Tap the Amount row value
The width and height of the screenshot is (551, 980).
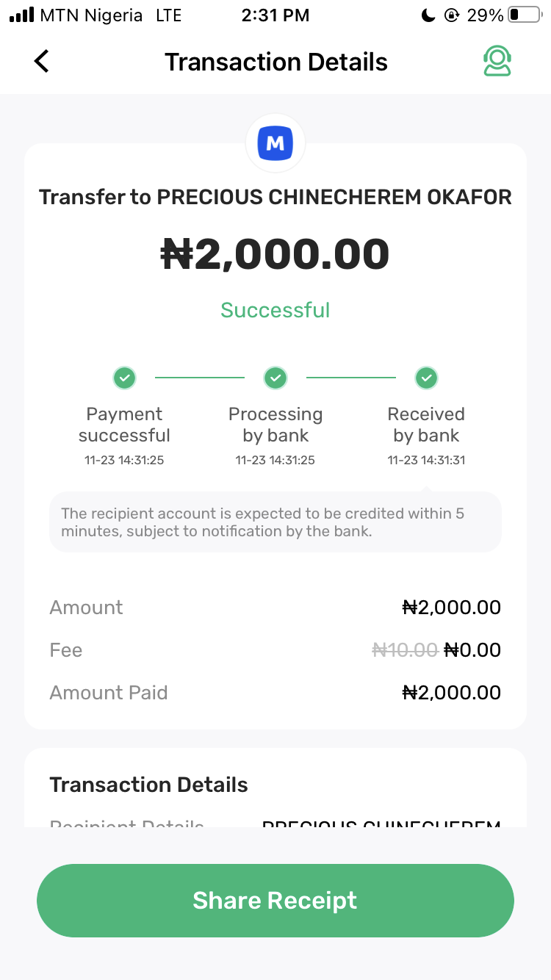click(451, 608)
